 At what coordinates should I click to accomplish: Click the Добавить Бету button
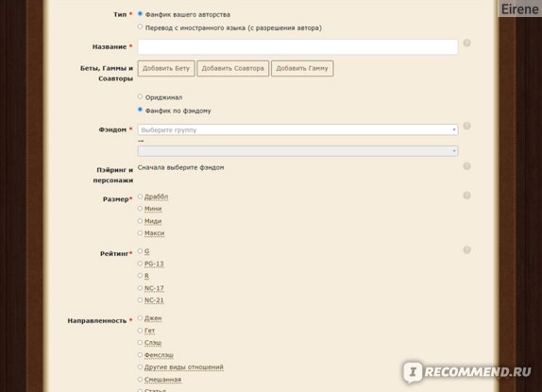(166, 68)
